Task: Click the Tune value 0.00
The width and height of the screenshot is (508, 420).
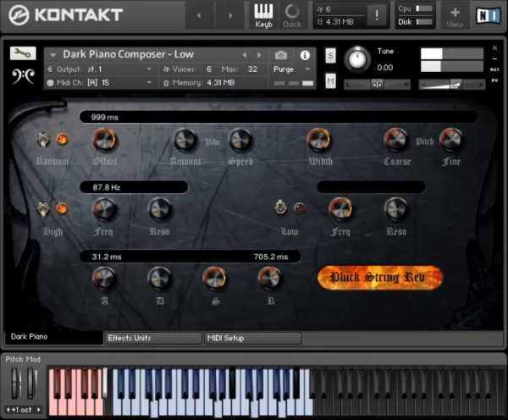Action: 385,68
